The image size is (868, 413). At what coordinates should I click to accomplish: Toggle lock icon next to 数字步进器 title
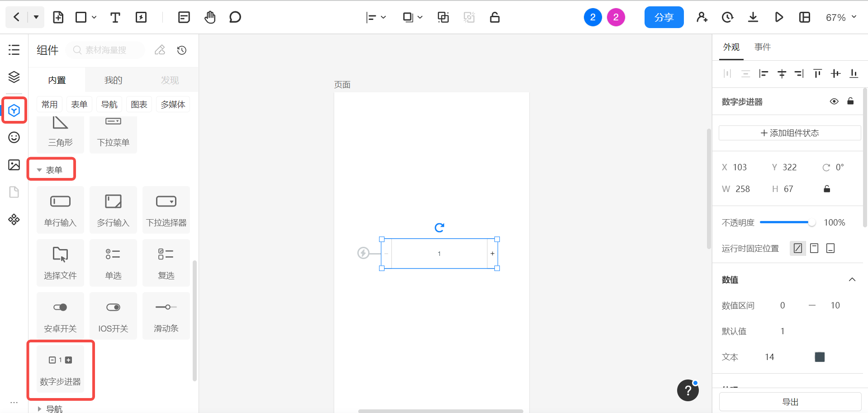[850, 101]
